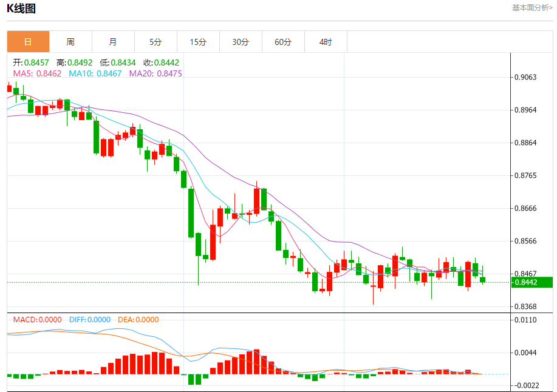Image resolution: width=557 pixels, height=392 pixels.
Task: Click the DIFF:0.0000 indicator label
Action: click(90, 320)
